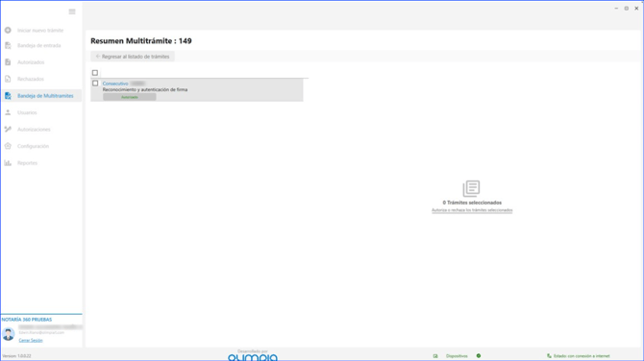This screenshot has width=644, height=361.
Task: Click the Version 1.0.0.22 status text
Action: 17,356
